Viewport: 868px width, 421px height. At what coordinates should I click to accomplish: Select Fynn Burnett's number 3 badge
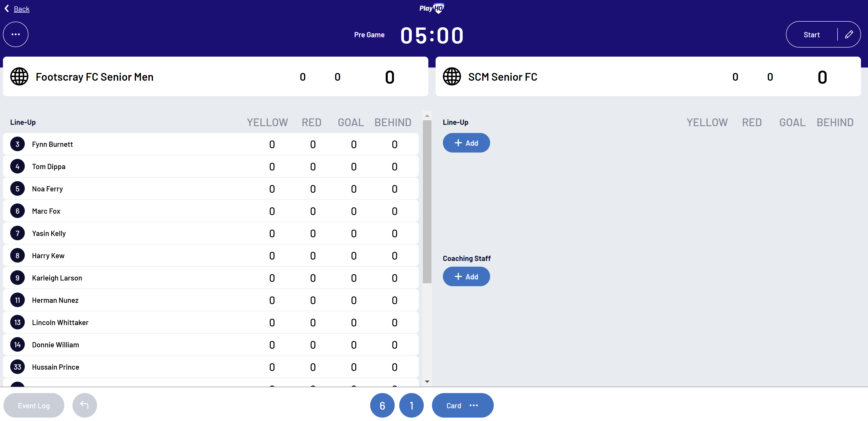[x=17, y=144]
